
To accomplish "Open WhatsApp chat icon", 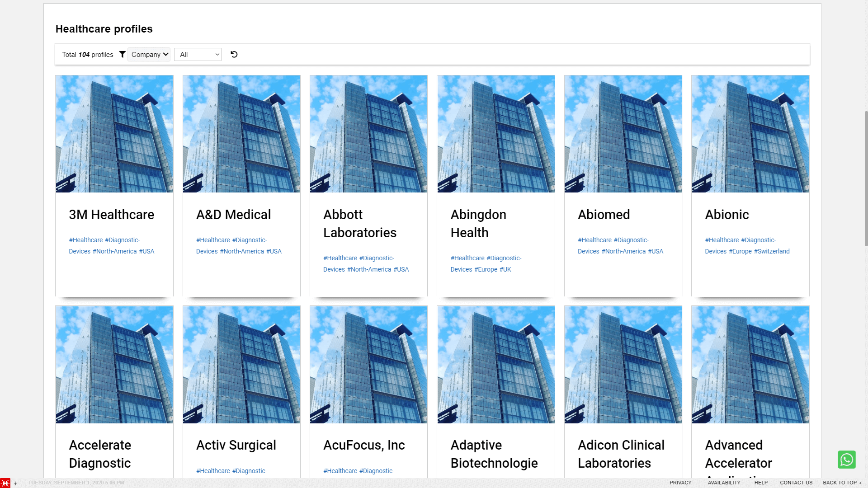I will 846,460.
